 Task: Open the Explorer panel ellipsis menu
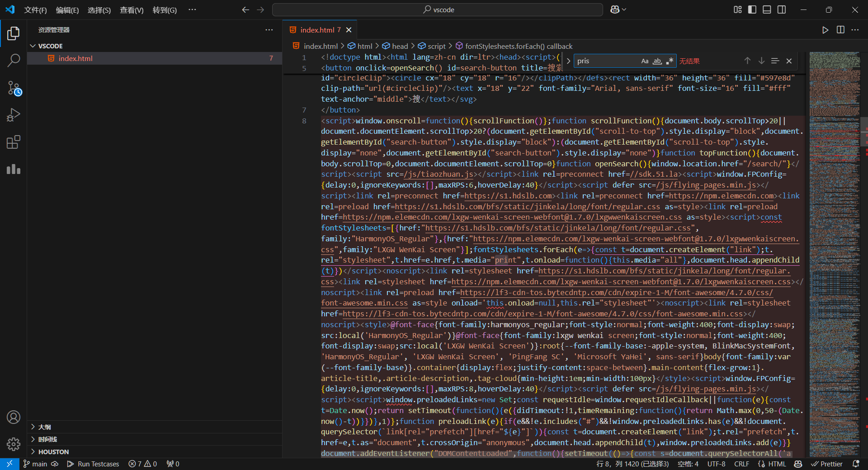pos(269,30)
